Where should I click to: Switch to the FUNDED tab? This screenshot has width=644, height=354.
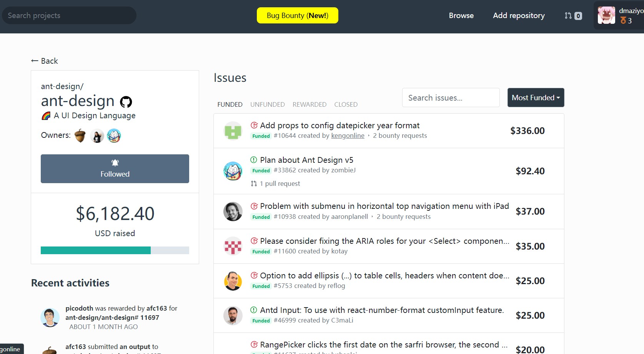(230, 104)
